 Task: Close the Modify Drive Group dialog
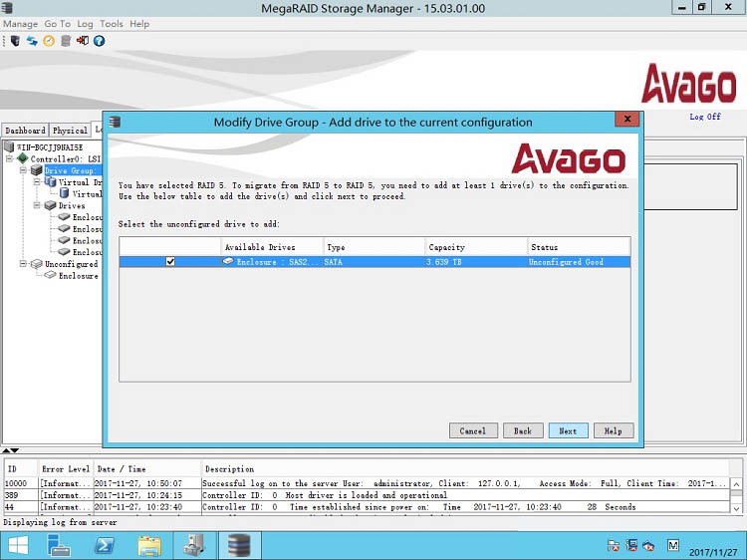[x=627, y=120]
